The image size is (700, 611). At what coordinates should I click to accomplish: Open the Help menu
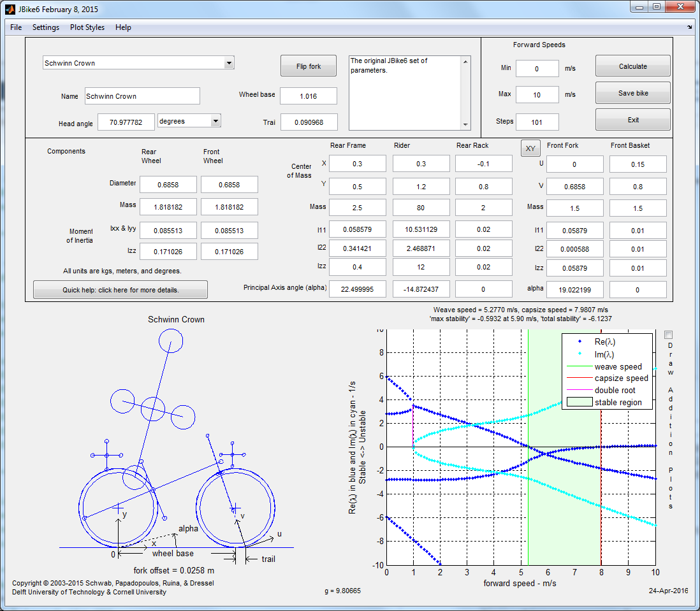(x=123, y=27)
